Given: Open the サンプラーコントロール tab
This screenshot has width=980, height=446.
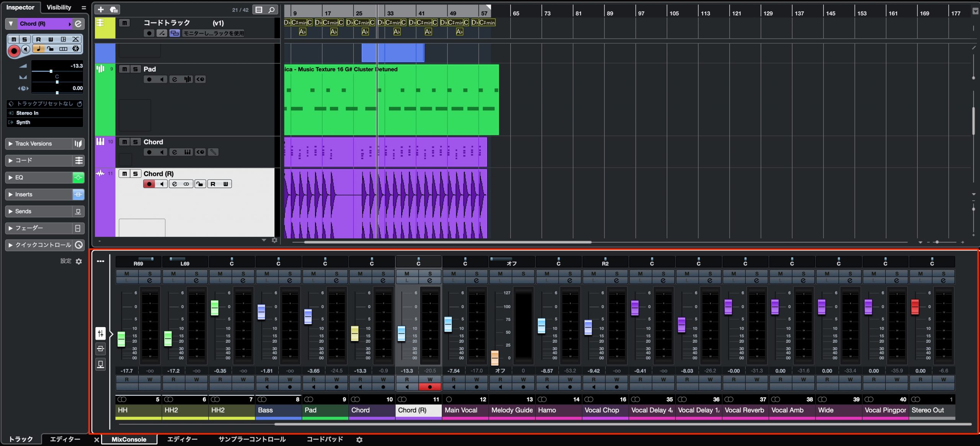Looking at the screenshot, I should (252, 439).
